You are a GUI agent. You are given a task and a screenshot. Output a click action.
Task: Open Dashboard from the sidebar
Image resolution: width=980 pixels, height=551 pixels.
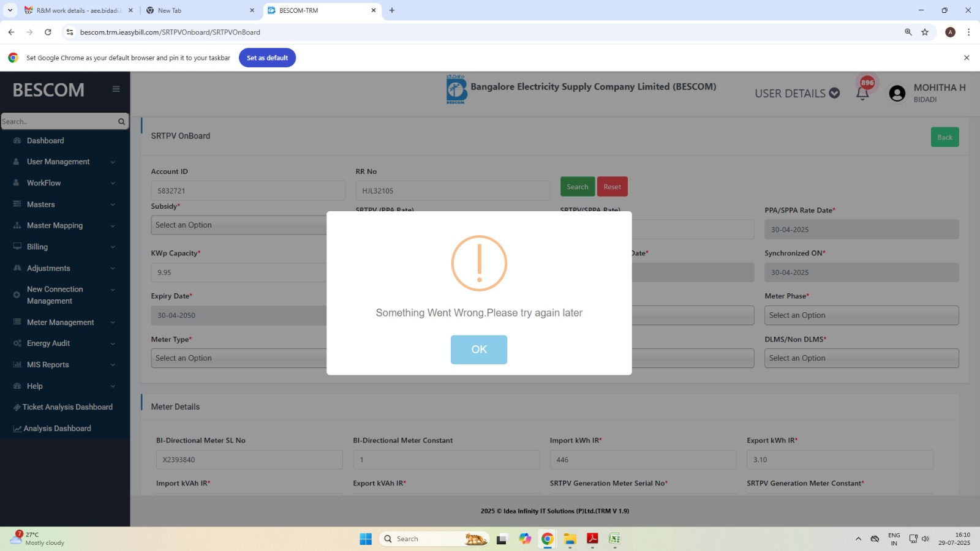tap(45, 141)
